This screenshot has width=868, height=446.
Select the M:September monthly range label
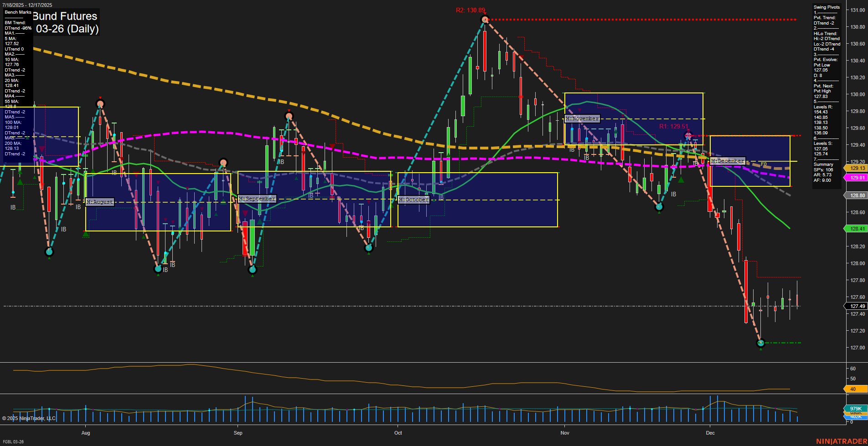tap(257, 199)
